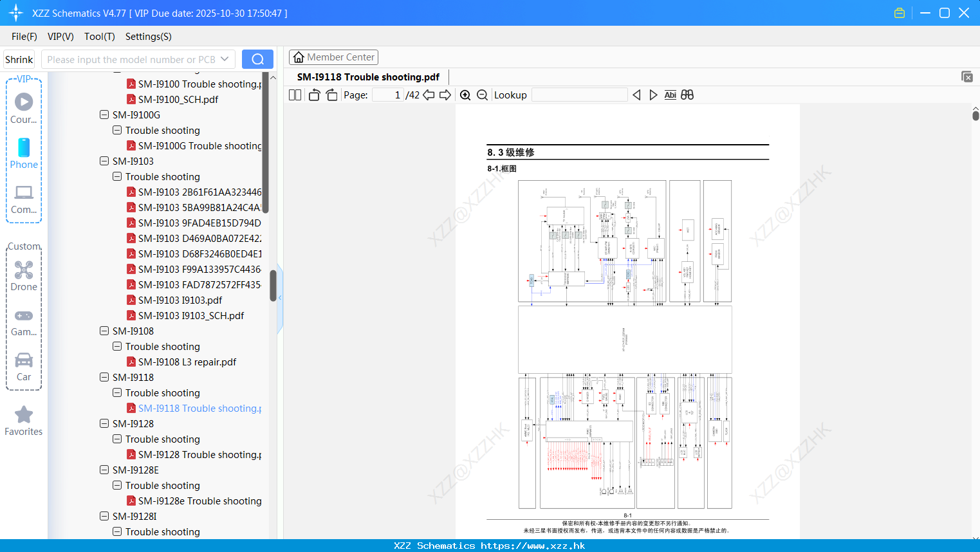
Task: Select the Computer category in the sidebar
Action: pos(24,199)
